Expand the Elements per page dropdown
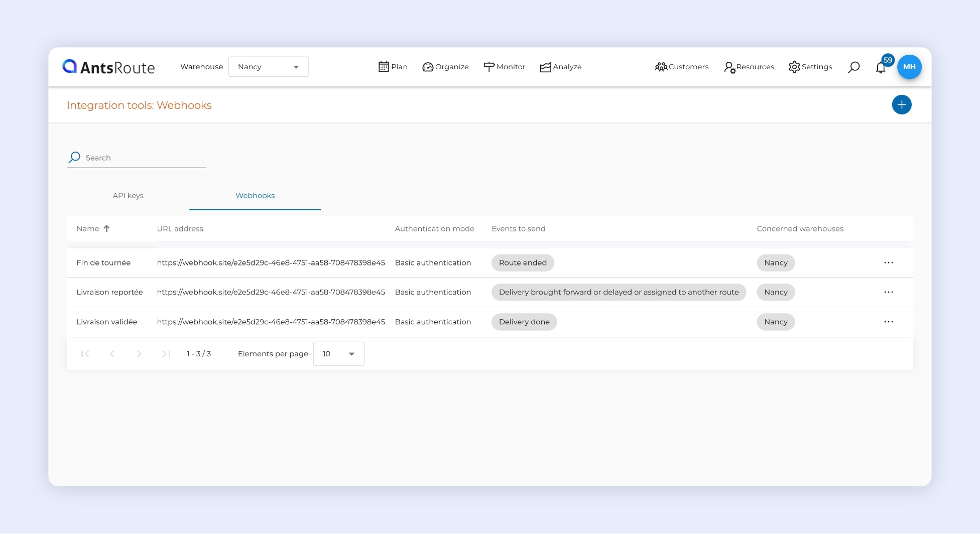 coord(338,354)
